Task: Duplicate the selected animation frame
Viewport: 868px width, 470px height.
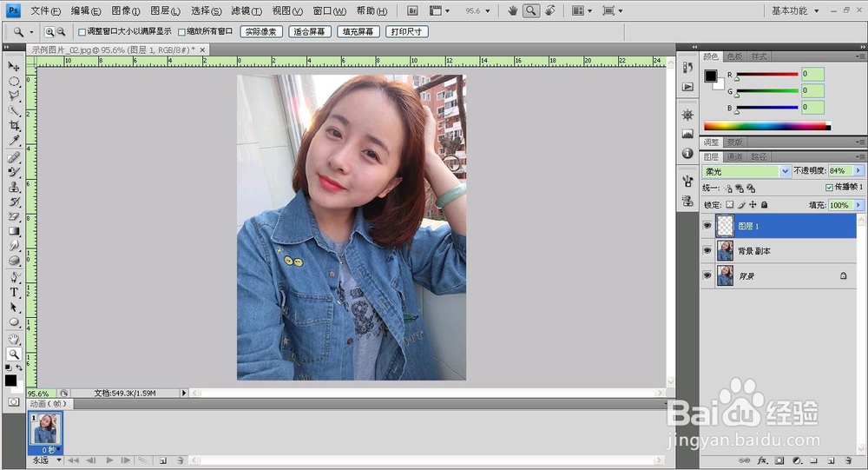Action: coord(163,460)
